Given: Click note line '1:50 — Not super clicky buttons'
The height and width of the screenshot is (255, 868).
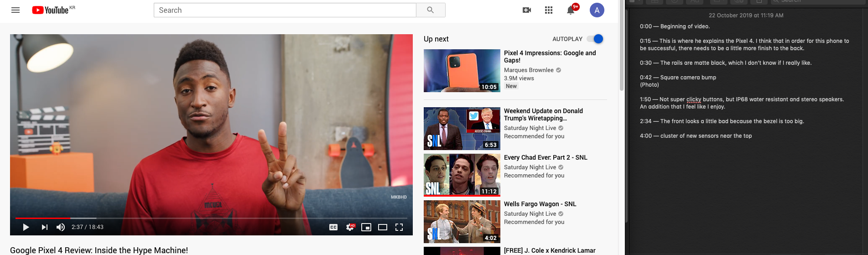Looking at the screenshot, I should tap(742, 103).
